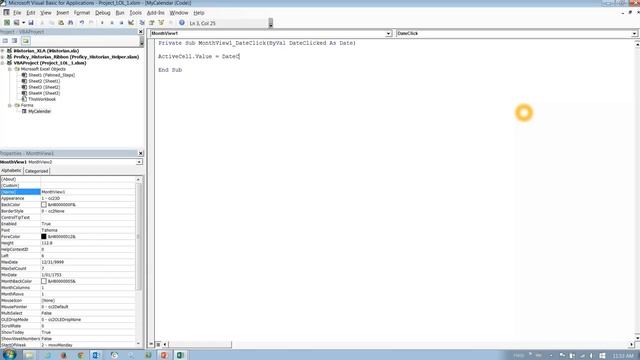Open the Run menu
This screenshot has width=640, height=360.
(120, 13)
